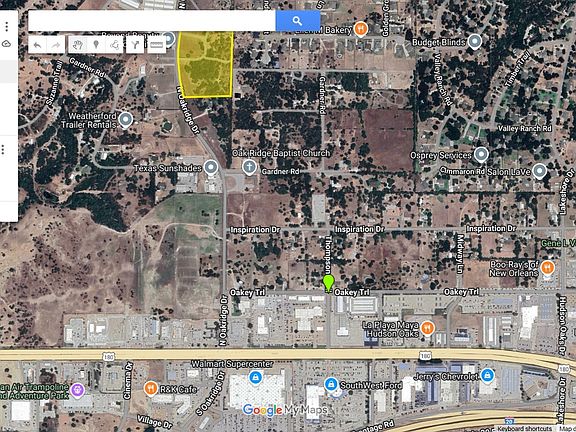
Task: Open the layer options three-dot menu
Action: coord(3,150)
